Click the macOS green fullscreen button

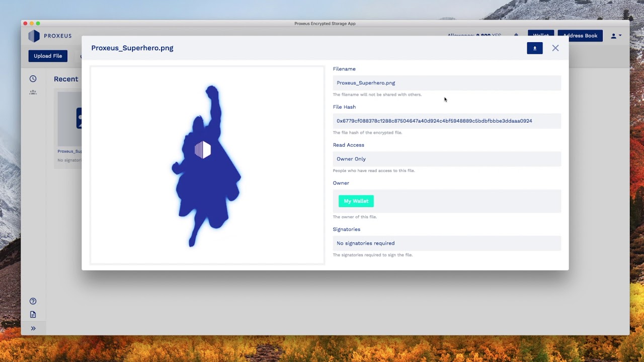click(38, 24)
